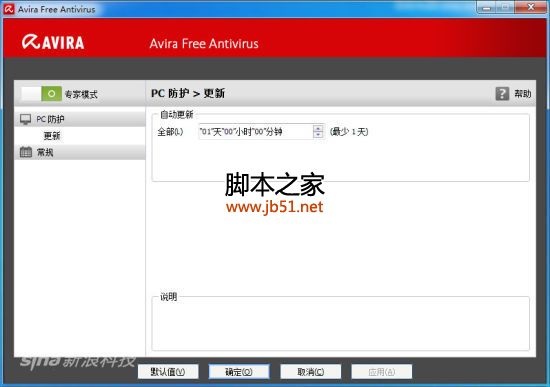Click the 全部(L) label

tap(170, 132)
